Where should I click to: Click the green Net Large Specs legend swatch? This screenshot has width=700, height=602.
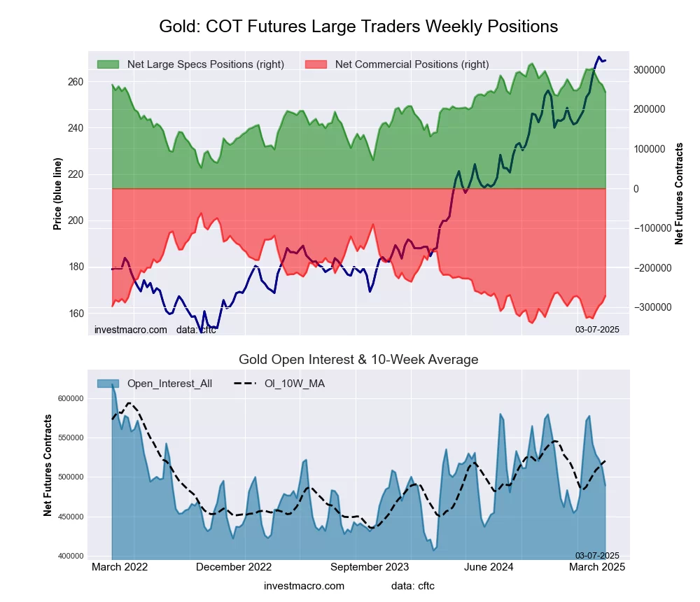click(108, 64)
